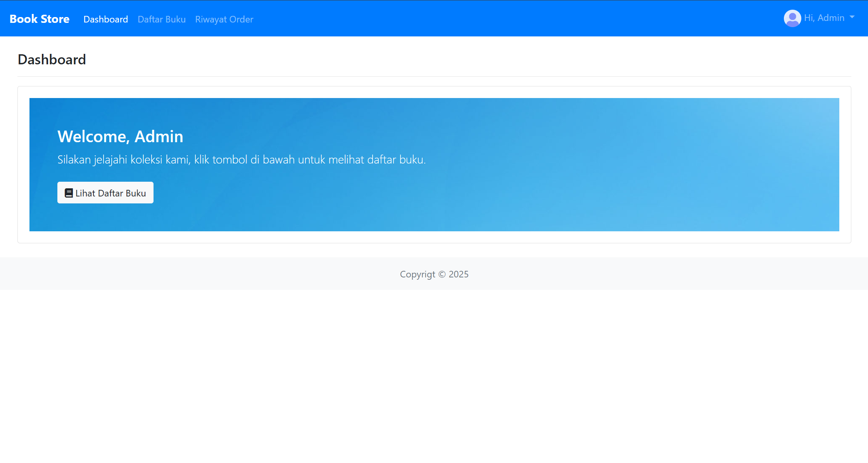Screen dimensions: 868x463
Task: Open the Hi, Admin account dropdown
Action: (824, 18)
